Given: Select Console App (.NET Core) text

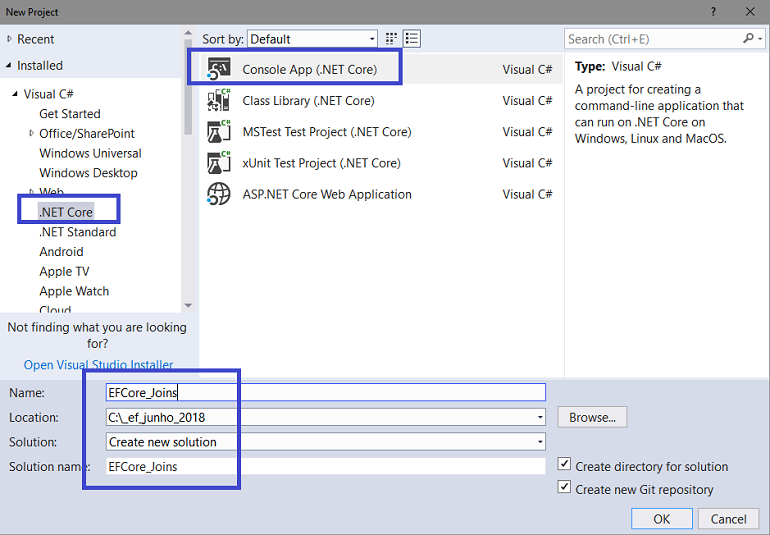Looking at the screenshot, I should (x=310, y=69).
